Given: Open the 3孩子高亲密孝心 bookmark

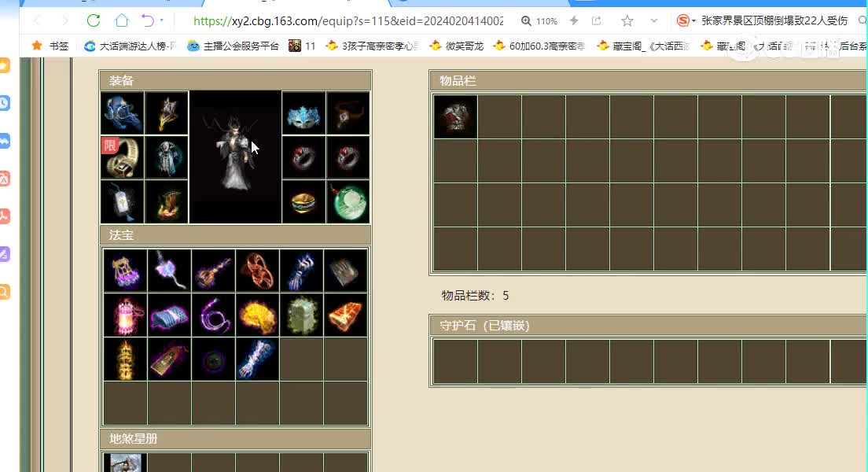Looking at the screenshot, I should pos(372,46).
